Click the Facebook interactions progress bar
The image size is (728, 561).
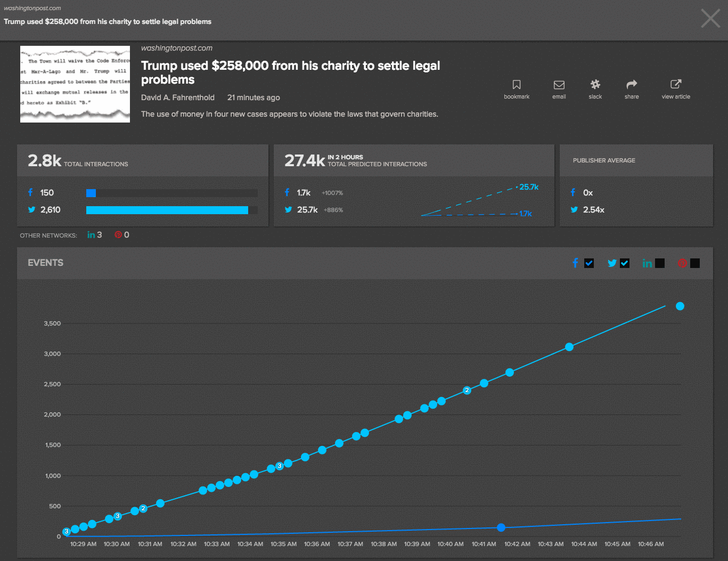(172, 193)
